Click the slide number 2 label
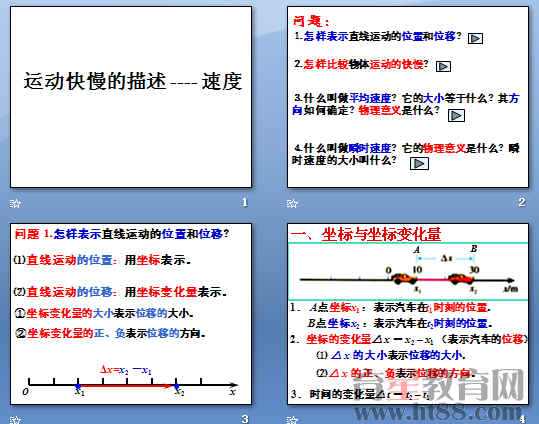Viewport: 539px width, 424px height. pos(522,202)
